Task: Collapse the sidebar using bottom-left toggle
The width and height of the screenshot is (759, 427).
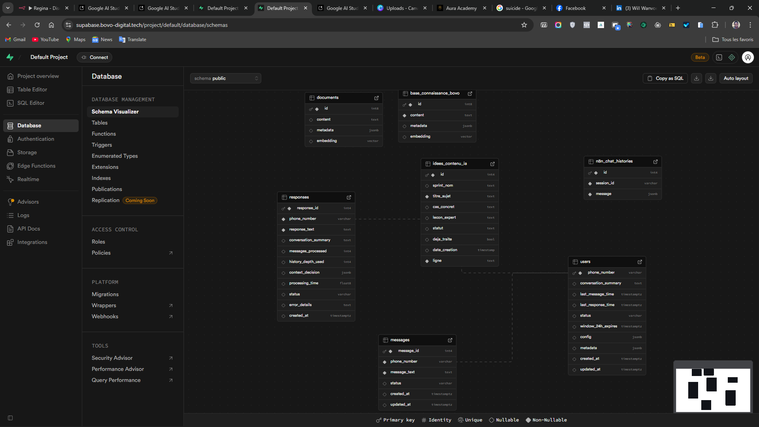Action: click(10, 418)
